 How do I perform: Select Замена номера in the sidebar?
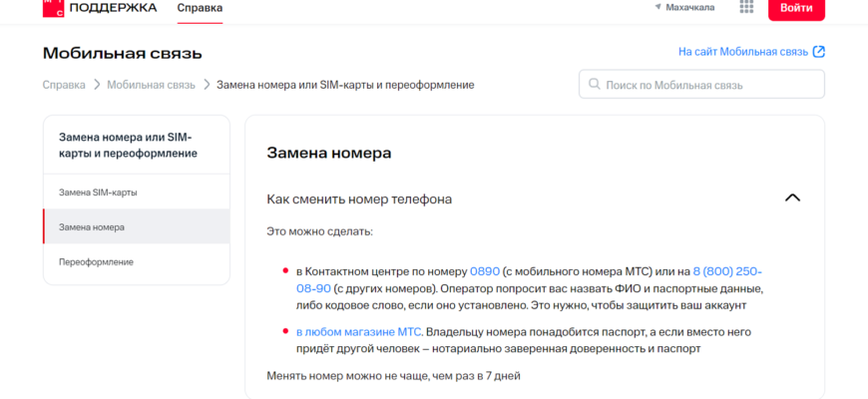tap(137, 226)
